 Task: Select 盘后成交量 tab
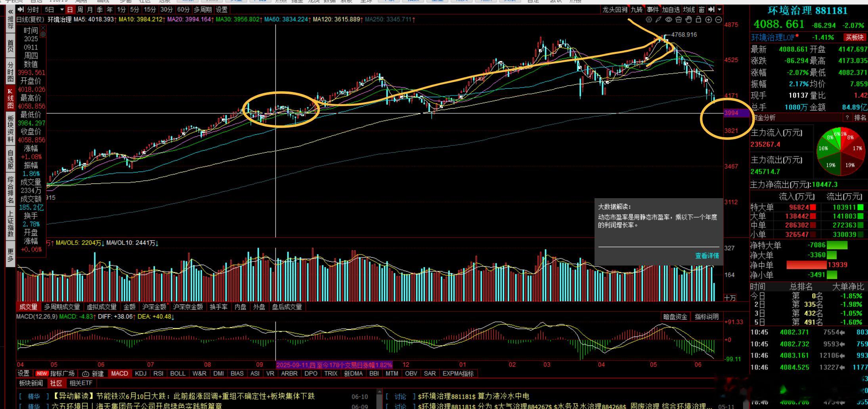click(287, 307)
